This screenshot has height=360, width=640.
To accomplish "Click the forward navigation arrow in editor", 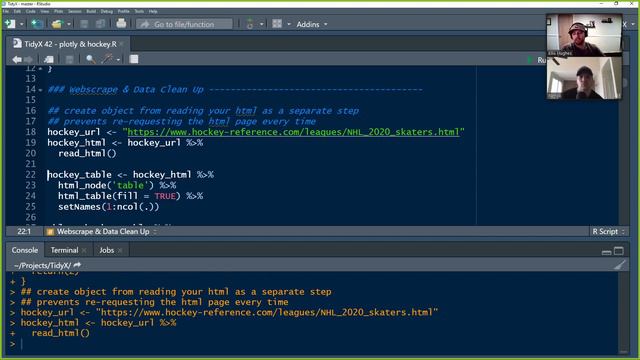I will 28,60.
